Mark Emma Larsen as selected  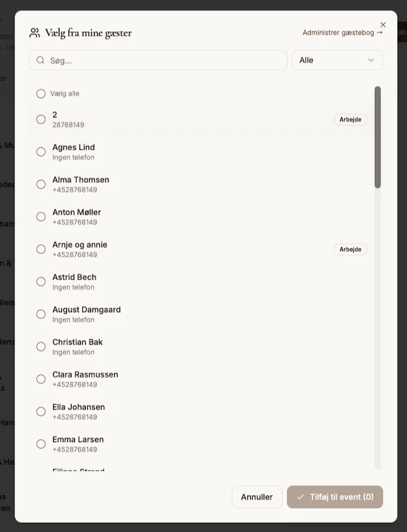[x=41, y=444]
